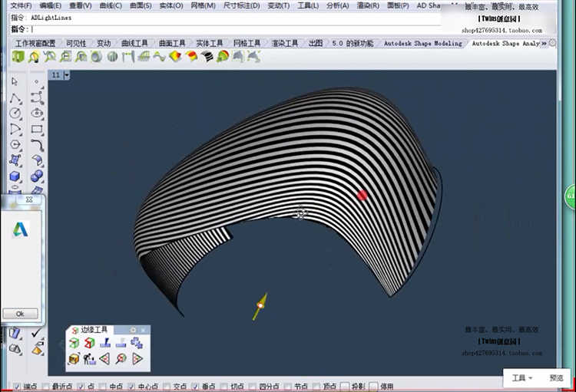Click the magnifier icon in 边缘工具 panel

(121, 358)
